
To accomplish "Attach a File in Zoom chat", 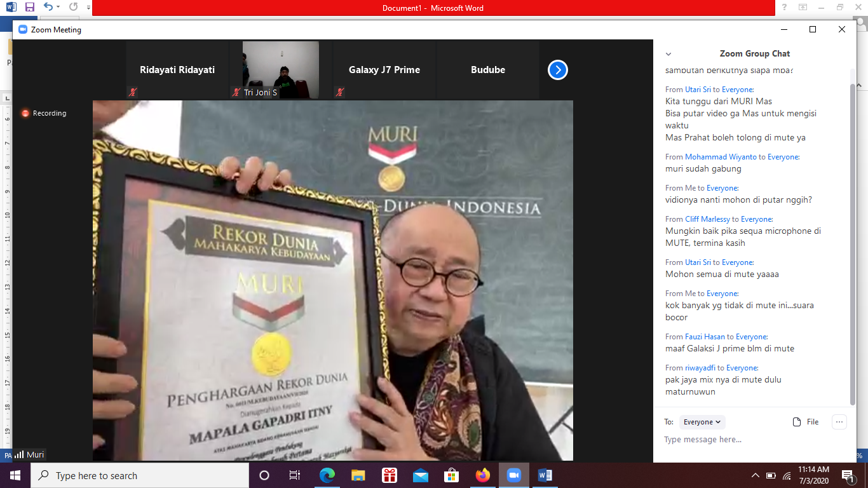I will click(x=806, y=422).
